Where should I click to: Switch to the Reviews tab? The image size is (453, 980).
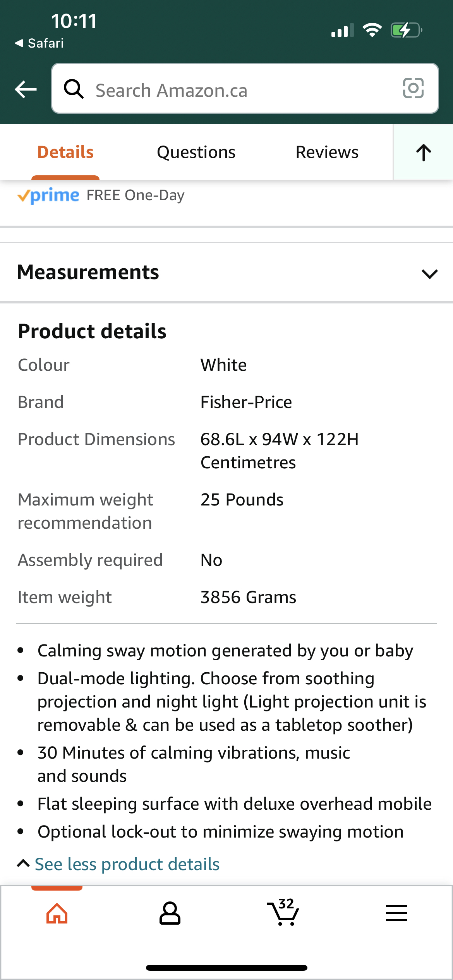(327, 152)
